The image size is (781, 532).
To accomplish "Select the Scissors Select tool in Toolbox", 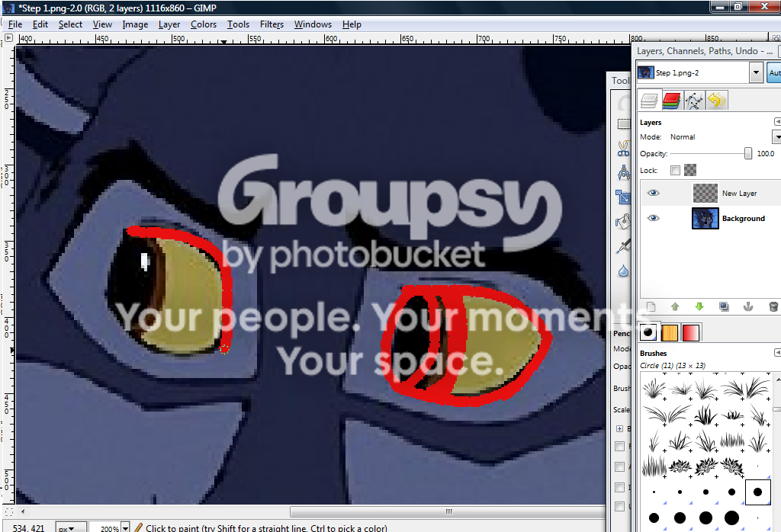I will tap(624, 149).
